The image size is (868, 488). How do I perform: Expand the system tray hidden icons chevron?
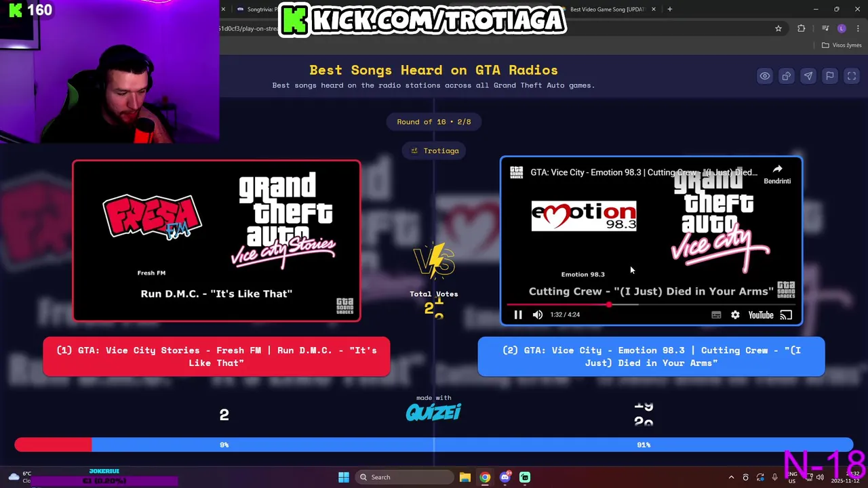point(731,477)
